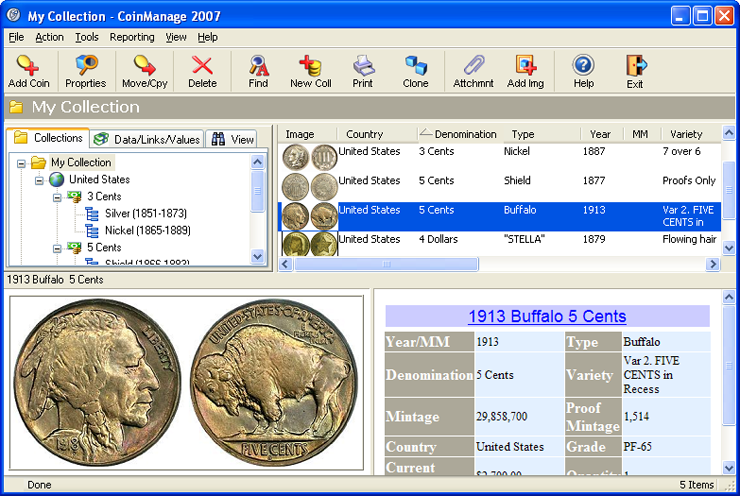
Task: Click the PF-65 grade value
Action: (638, 446)
